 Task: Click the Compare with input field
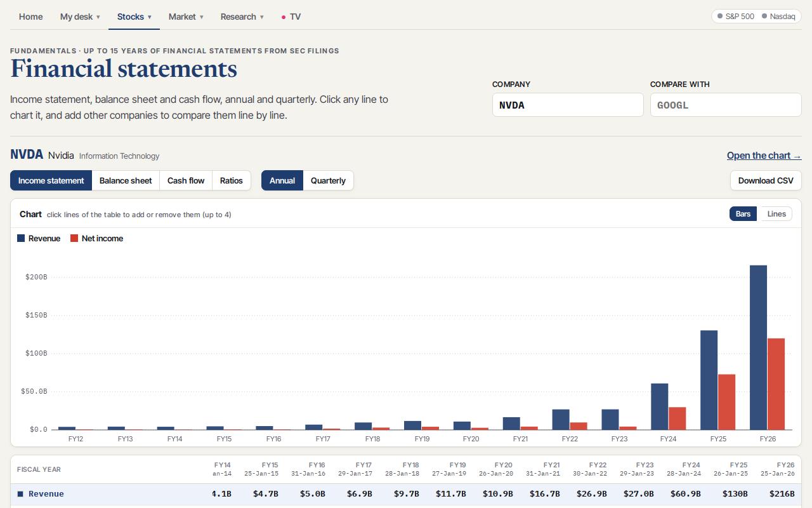[726, 105]
